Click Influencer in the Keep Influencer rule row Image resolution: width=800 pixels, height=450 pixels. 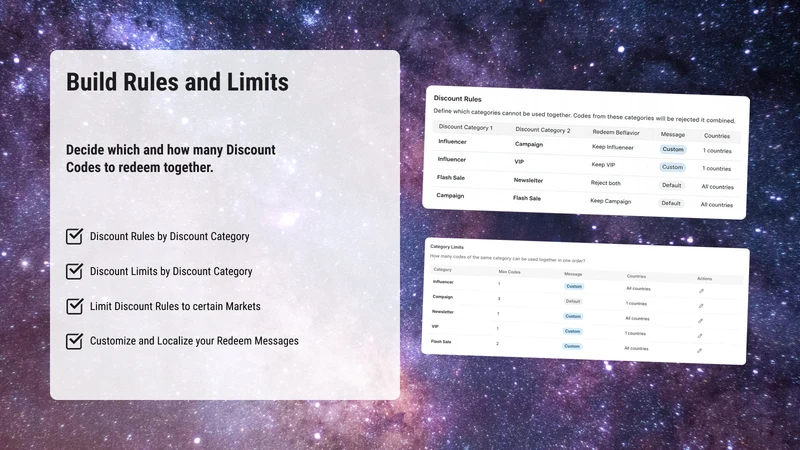453,141
